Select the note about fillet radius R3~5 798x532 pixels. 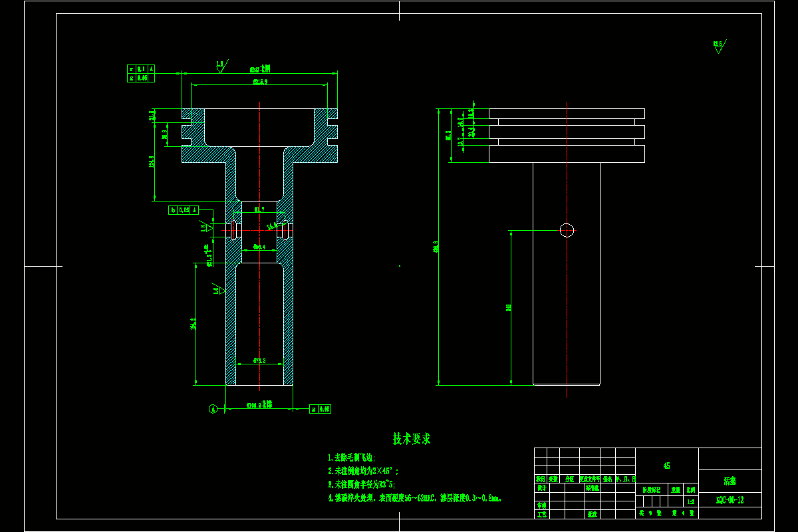coord(361,485)
